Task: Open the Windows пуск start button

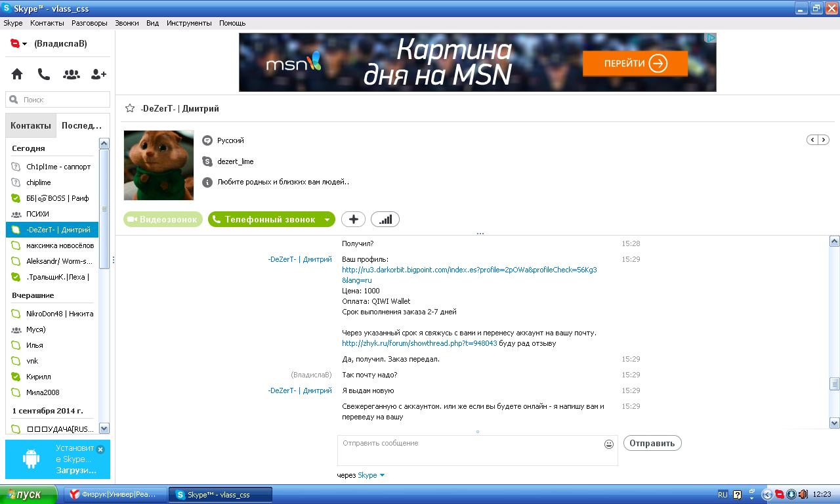Action: 29,494
